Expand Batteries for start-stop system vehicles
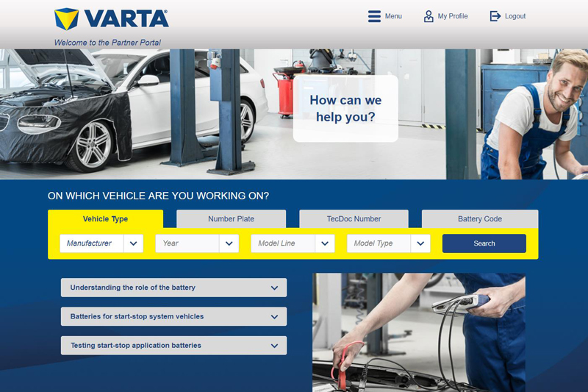The width and height of the screenshot is (588, 392). point(173,316)
